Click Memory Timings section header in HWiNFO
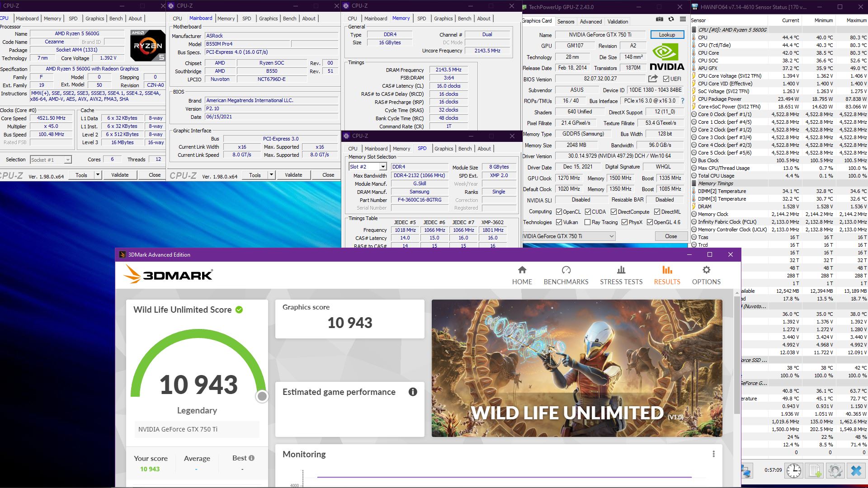 pos(715,183)
